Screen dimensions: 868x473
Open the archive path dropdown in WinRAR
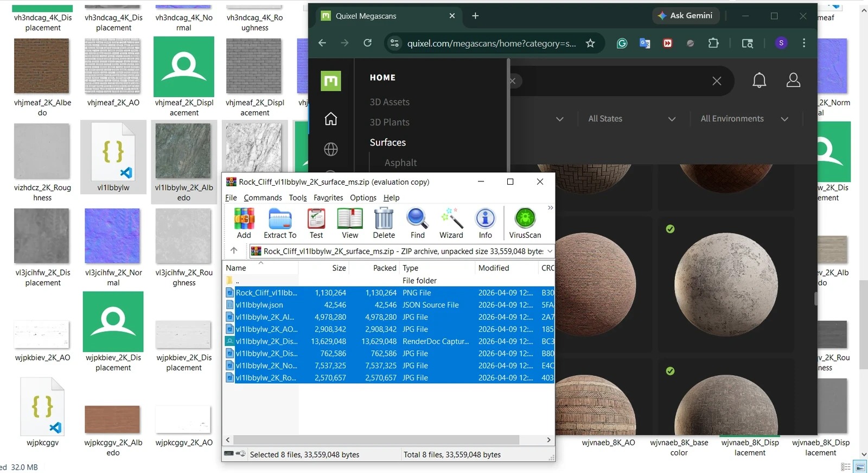pyautogui.click(x=550, y=251)
